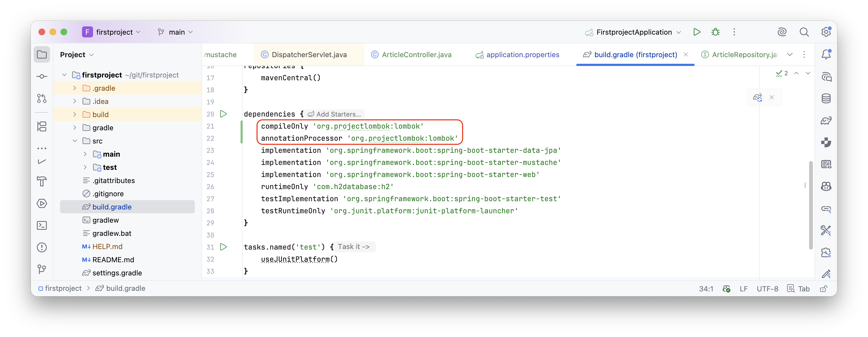868x337 pixels.
Task: Open firstproject project dropdown
Action: tap(111, 32)
